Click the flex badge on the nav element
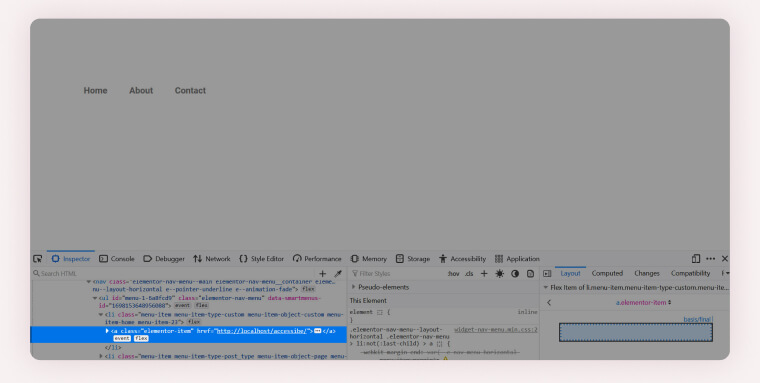The image size is (760, 383). coord(308,289)
